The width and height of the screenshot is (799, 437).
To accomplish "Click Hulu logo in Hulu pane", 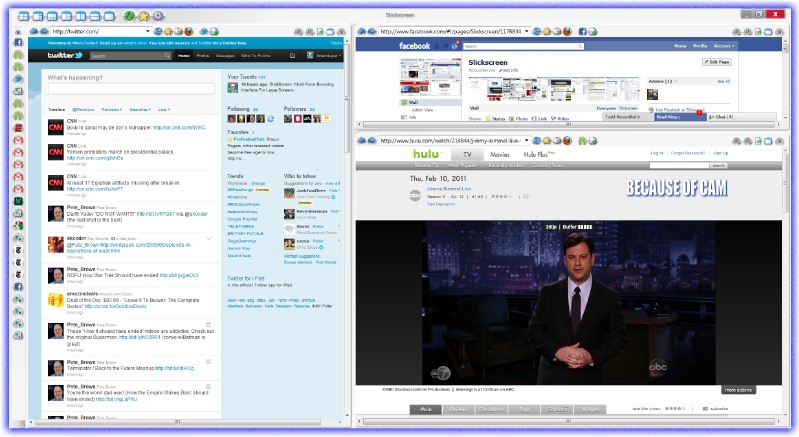I will tap(426, 154).
